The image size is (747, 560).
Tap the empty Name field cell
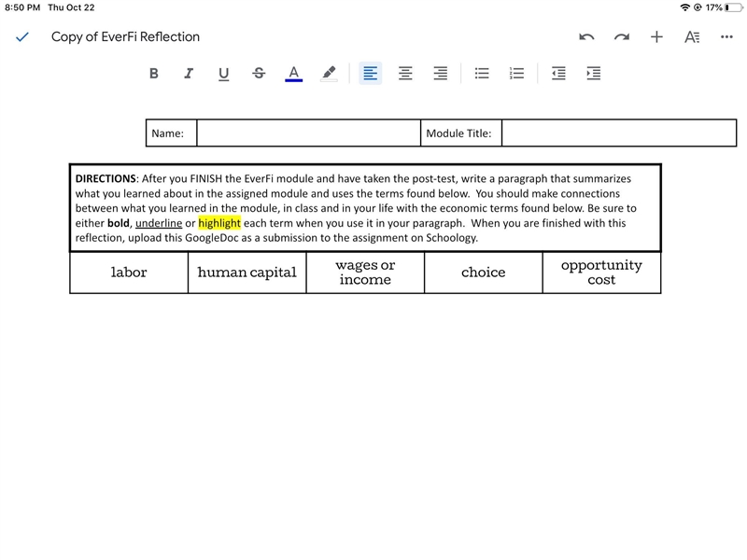tap(309, 133)
